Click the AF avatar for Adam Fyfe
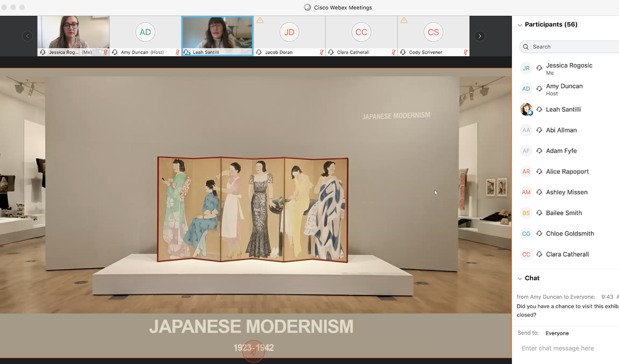 pyautogui.click(x=526, y=151)
